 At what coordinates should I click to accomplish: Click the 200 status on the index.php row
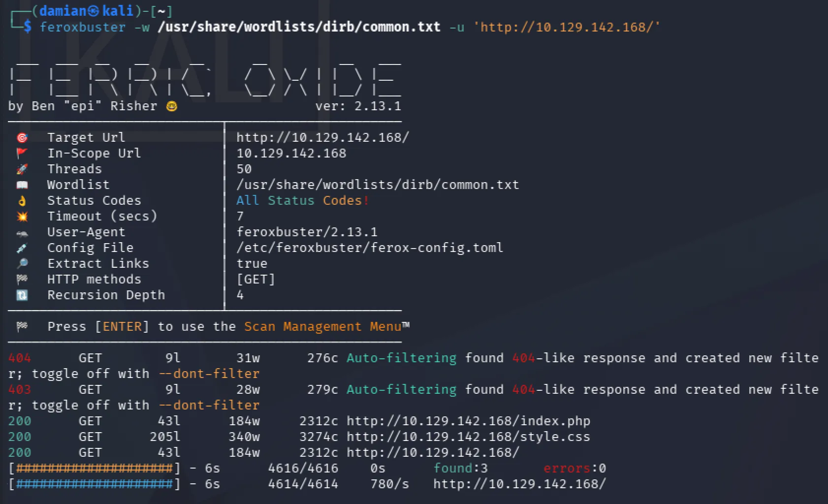pyautogui.click(x=20, y=421)
